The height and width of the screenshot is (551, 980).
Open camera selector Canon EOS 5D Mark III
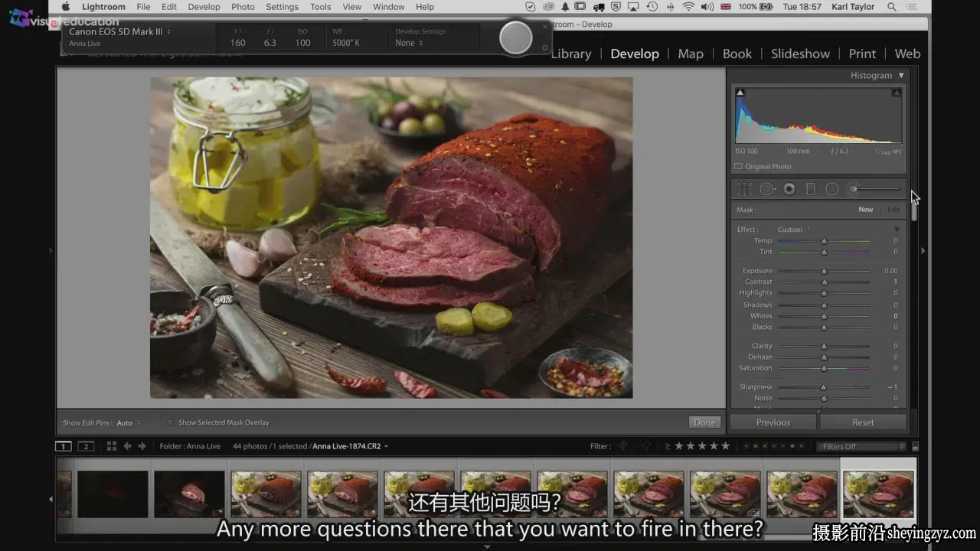120,32
